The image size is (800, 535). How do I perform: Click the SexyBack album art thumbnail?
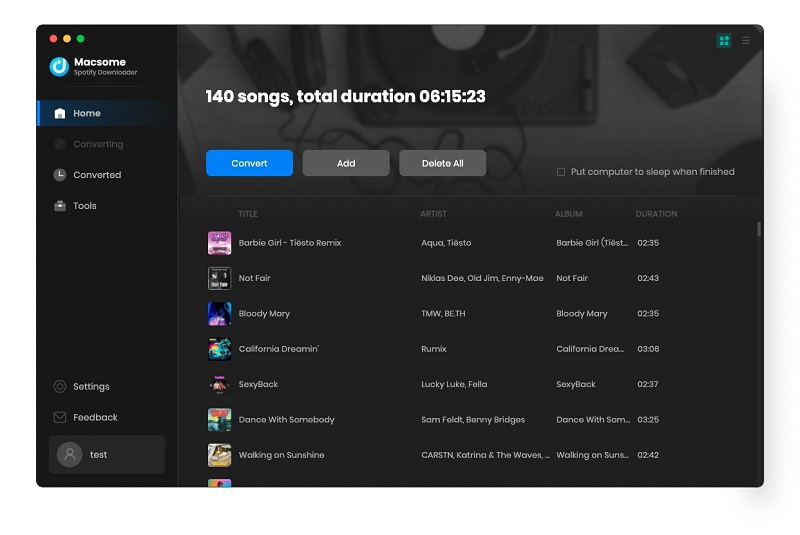pos(219,385)
